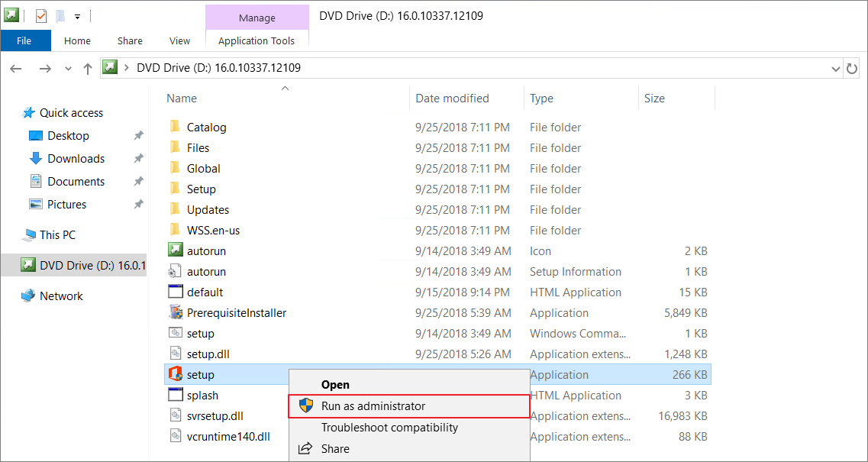Click the 16,983 KB size cell
This screenshot has height=462, width=868.
coord(683,416)
